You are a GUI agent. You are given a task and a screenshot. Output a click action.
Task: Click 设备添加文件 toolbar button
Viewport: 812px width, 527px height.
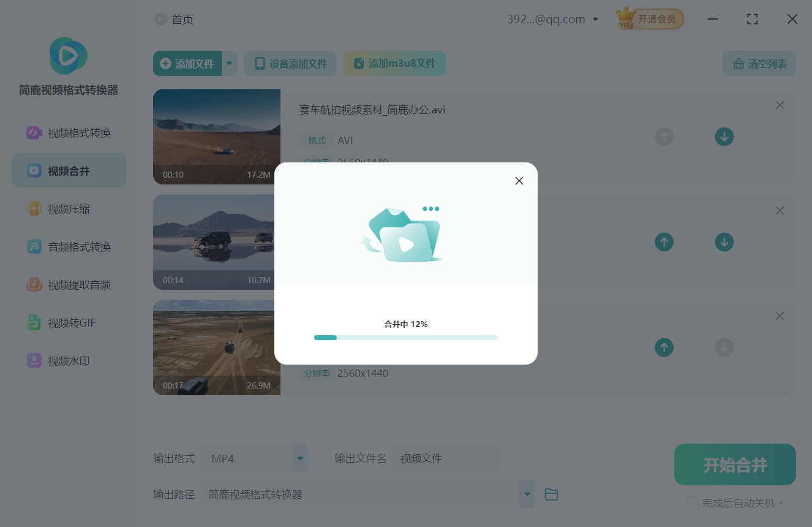290,63
